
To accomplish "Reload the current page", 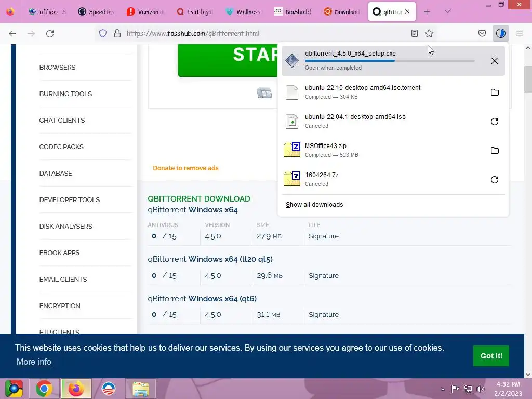I will (x=50, y=34).
